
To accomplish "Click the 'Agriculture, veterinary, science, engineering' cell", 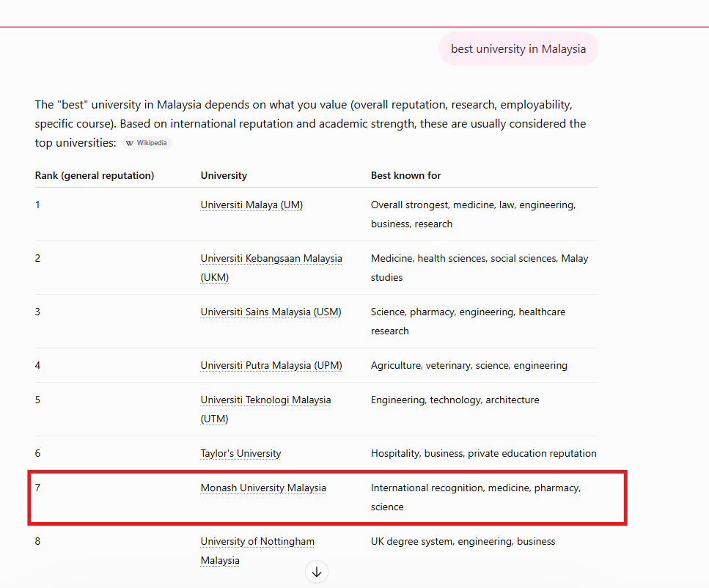I will click(469, 365).
